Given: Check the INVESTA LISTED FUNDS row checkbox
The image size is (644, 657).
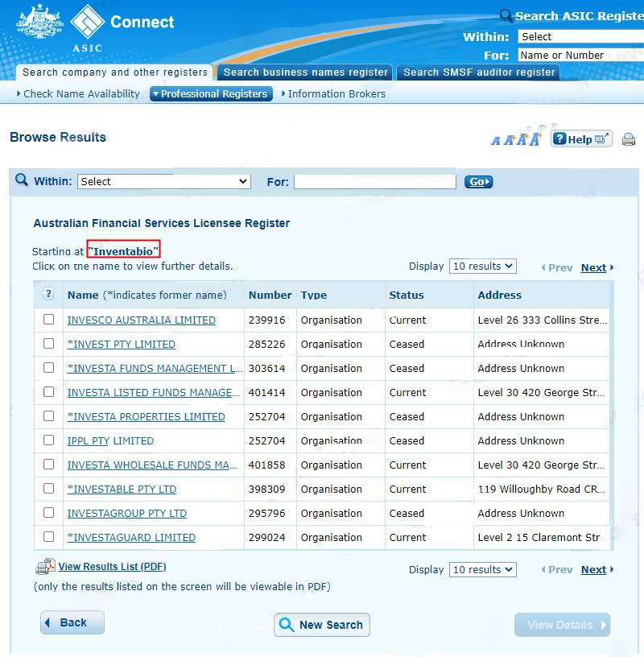Looking at the screenshot, I should click(48, 392).
